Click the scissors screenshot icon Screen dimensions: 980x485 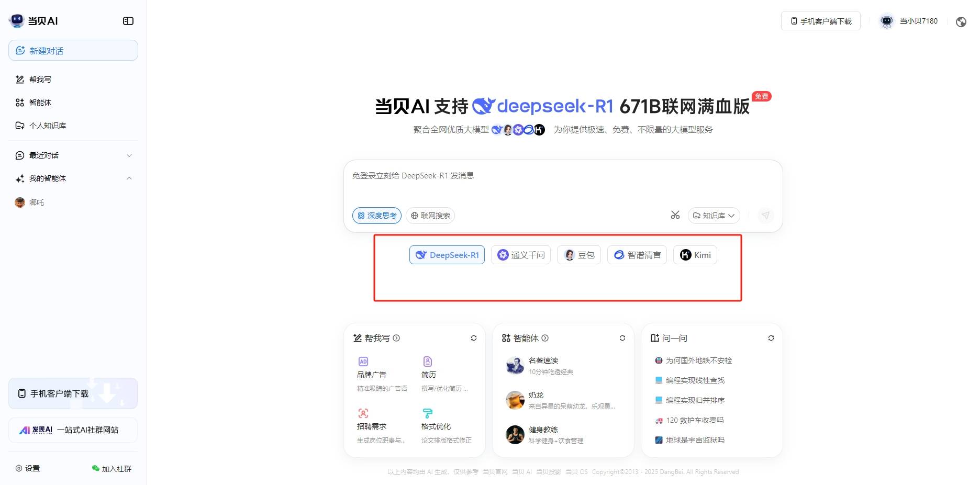coord(675,215)
